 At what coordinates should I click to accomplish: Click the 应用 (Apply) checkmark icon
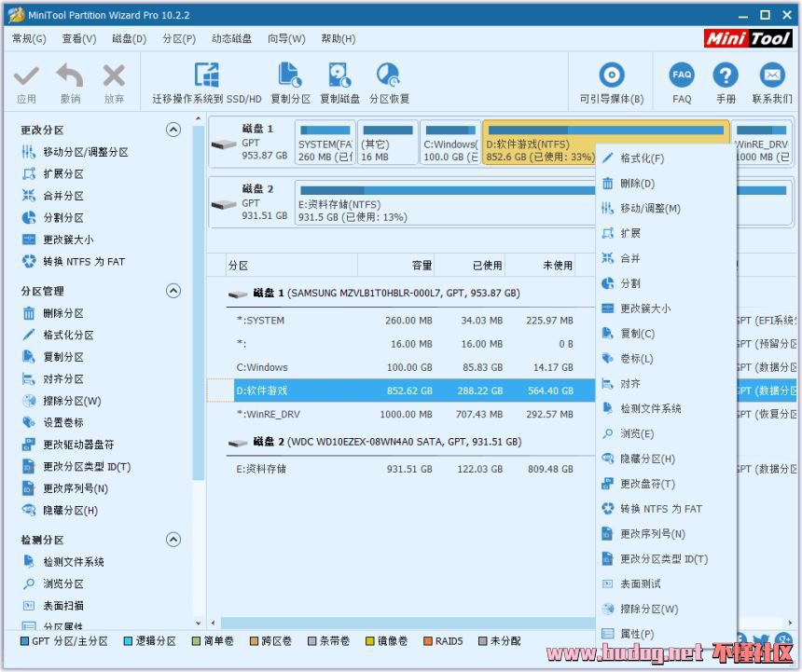[26, 76]
